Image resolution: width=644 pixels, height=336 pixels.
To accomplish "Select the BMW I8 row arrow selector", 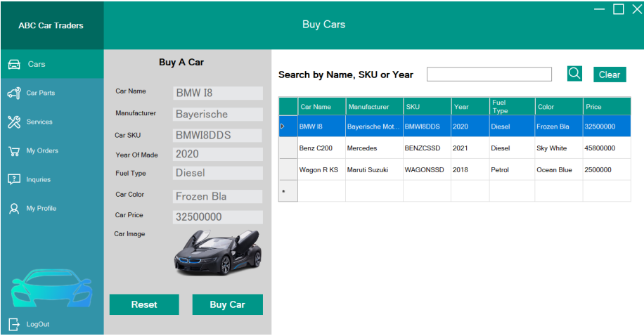I will tap(288, 126).
